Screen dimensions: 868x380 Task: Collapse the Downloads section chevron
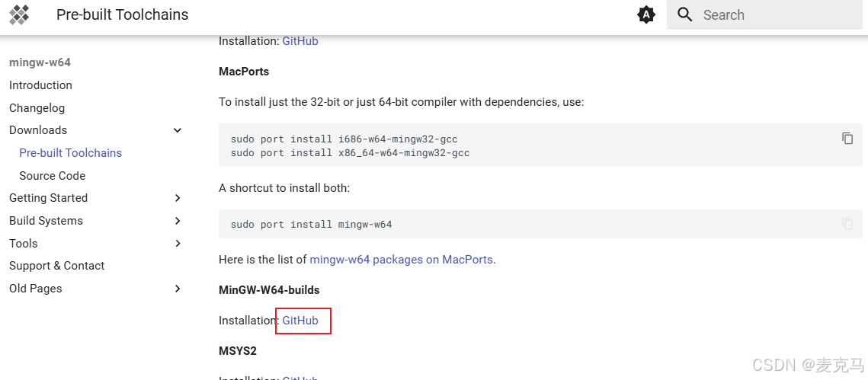[177, 130]
